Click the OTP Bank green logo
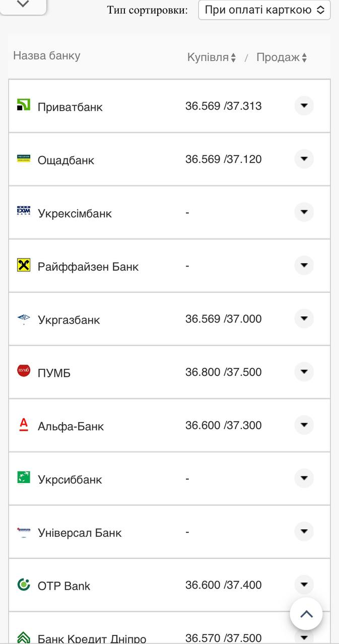This screenshot has width=339, height=644. pos(24,584)
